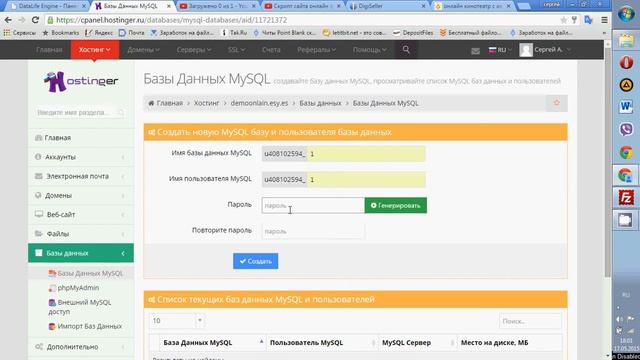640x360 pixels.
Task: Open Счета in the top navbar
Action: pos(271,50)
